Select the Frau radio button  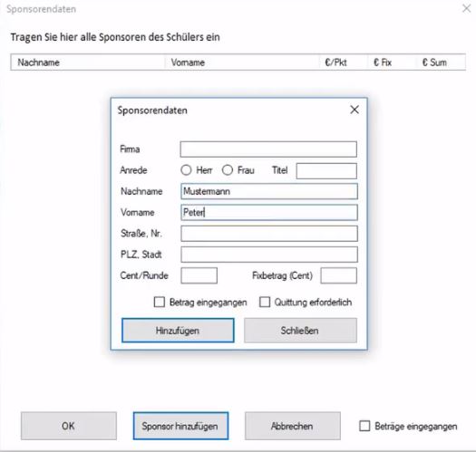point(228,170)
